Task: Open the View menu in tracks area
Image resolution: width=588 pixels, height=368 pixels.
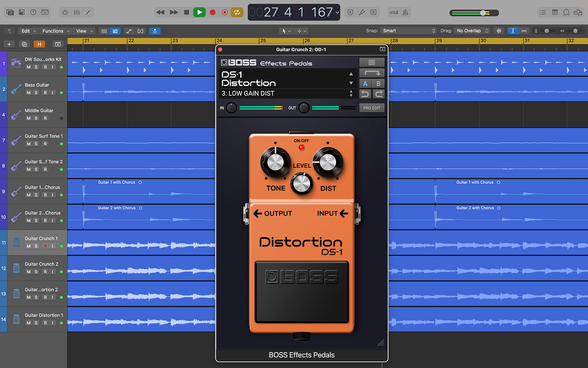Action: tap(84, 31)
